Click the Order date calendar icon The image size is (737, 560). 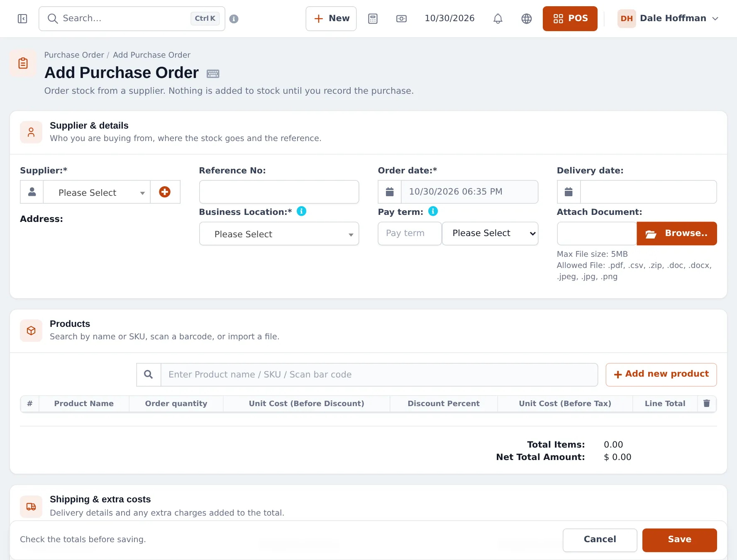(x=390, y=192)
